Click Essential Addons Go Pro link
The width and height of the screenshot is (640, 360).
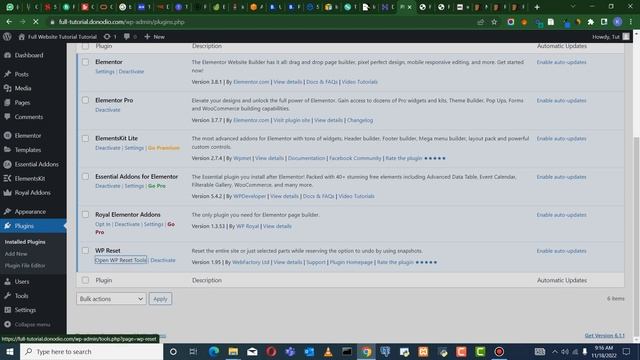tap(157, 186)
